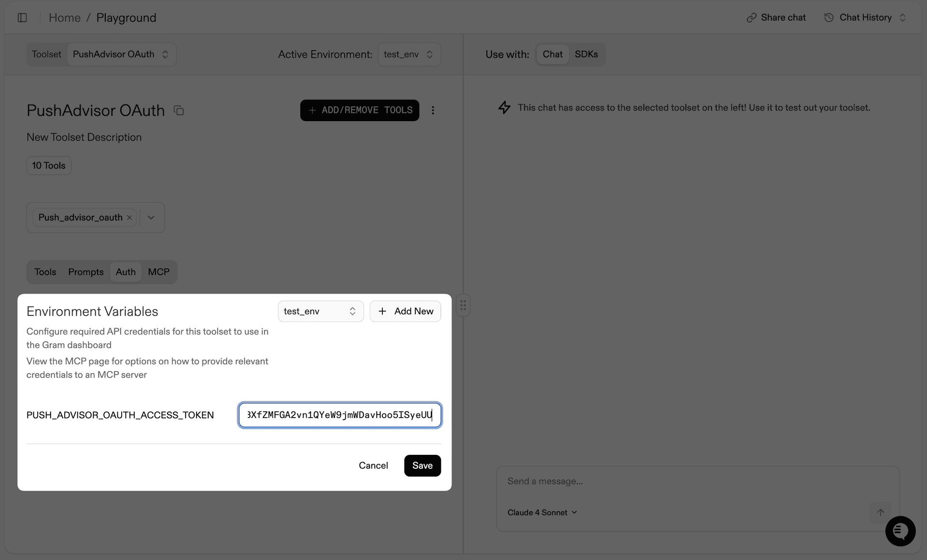Copy the PushAdvisor OAuth toolset name
Viewport: 927px width, 560px height.
179,110
